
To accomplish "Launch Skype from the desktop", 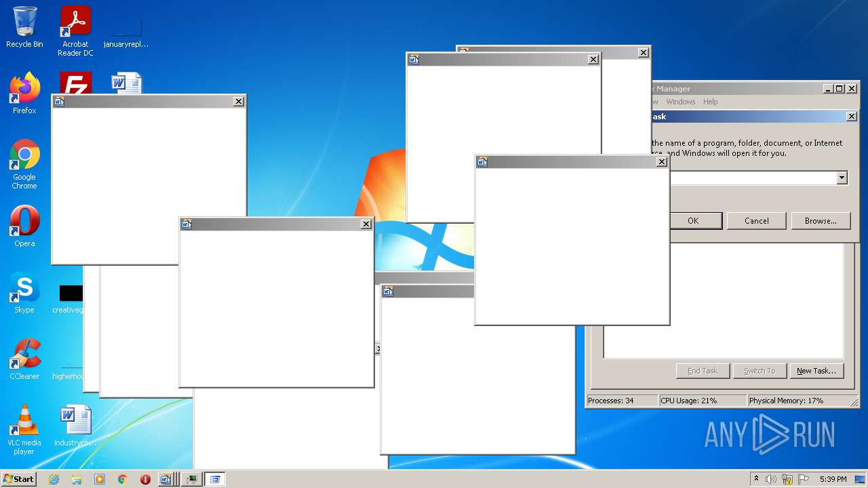I will tap(24, 293).
